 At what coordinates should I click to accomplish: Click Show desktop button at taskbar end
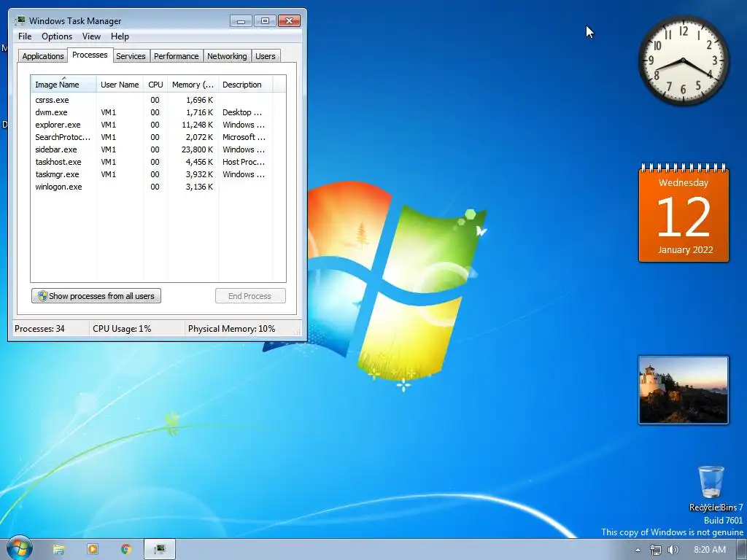(742, 550)
